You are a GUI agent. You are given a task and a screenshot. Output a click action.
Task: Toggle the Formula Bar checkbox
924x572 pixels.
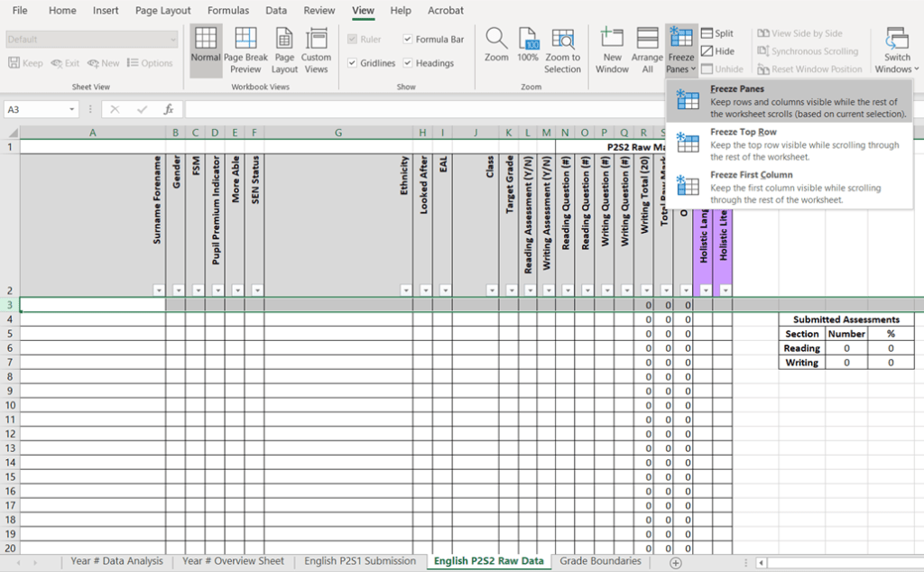(x=408, y=40)
